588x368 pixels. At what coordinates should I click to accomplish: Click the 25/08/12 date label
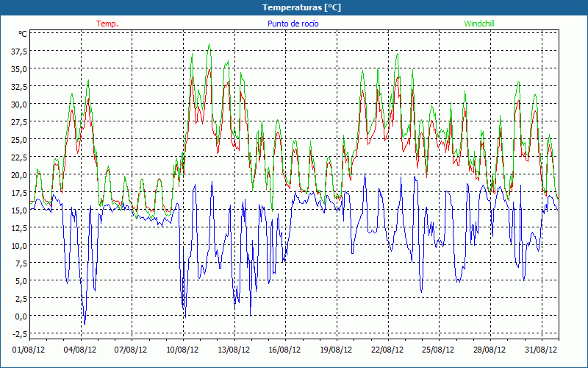[x=438, y=350]
